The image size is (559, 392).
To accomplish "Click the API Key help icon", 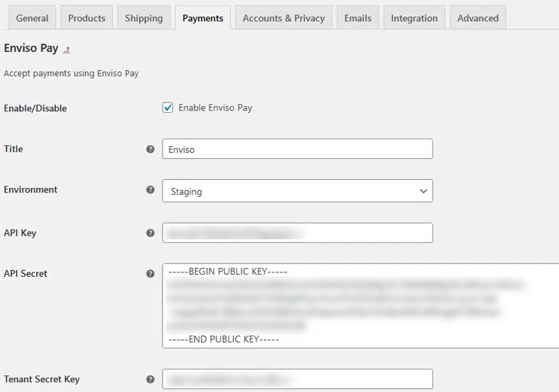I will [150, 233].
